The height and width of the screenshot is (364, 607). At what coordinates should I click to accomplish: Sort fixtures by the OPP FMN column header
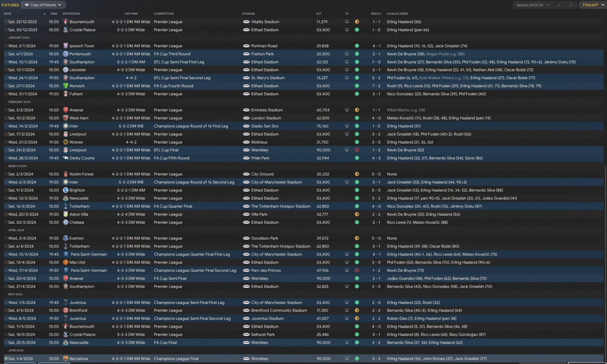(x=131, y=14)
